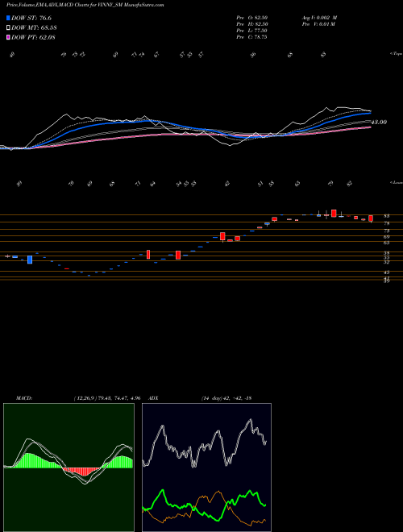Viewport: 403px width, 532px height.
Task: Select the 'DOW MT: 68.58' legend text
Action: pos(34,27)
